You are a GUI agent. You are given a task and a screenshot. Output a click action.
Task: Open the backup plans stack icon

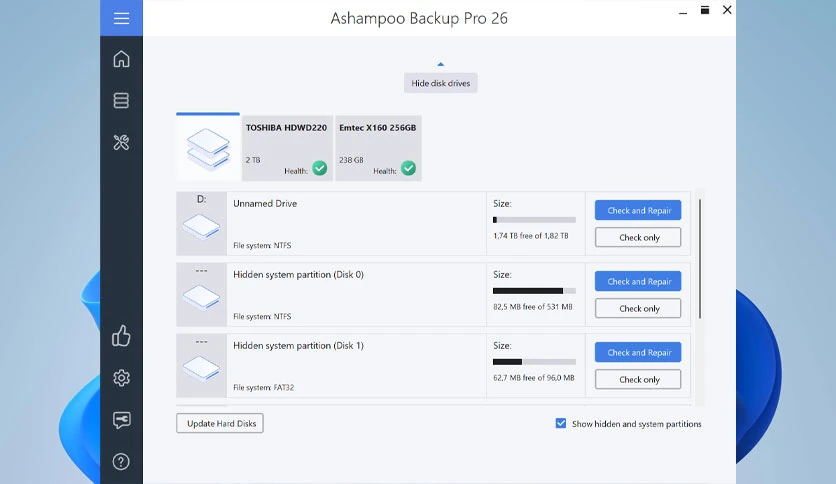tap(121, 100)
